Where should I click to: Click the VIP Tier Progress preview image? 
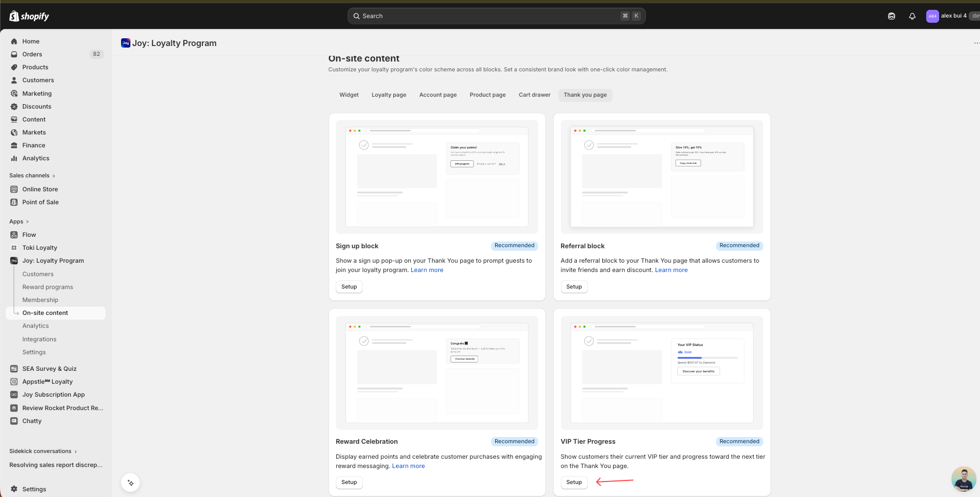(662, 373)
